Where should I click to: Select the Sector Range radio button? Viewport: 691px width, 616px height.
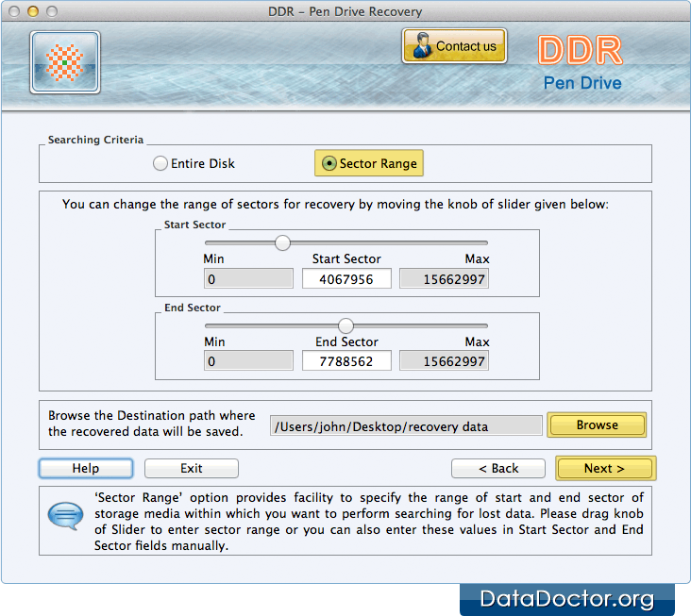point(329,164)
